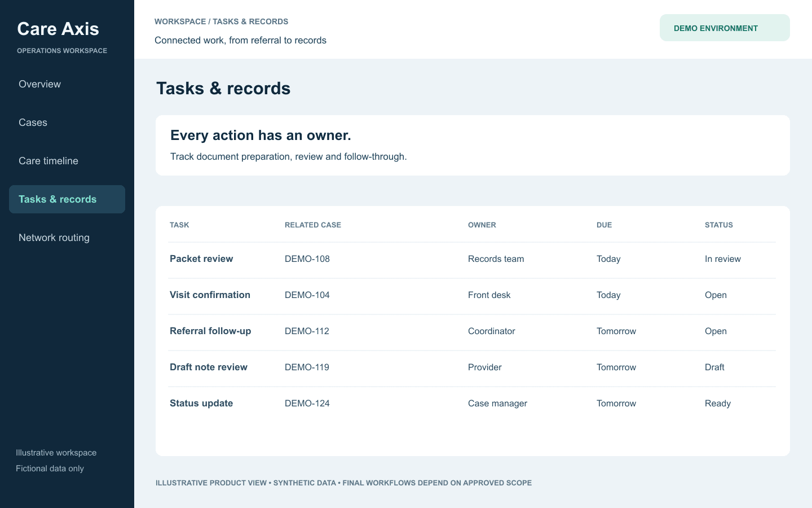
Task: Click the Care Axis logo title
Action: point(58,29)
